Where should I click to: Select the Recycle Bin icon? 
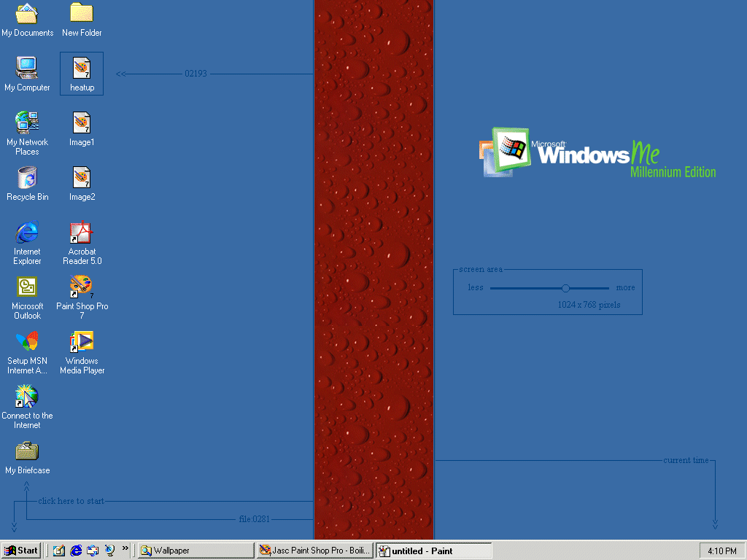click(x=27, y=184)
